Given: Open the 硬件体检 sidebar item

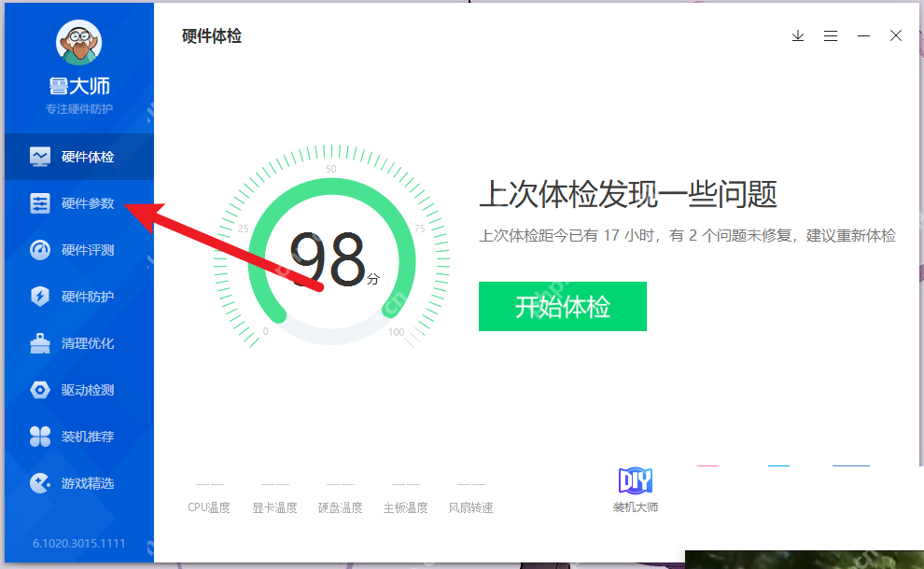Looking at the screenshot, I should point(79,157).
